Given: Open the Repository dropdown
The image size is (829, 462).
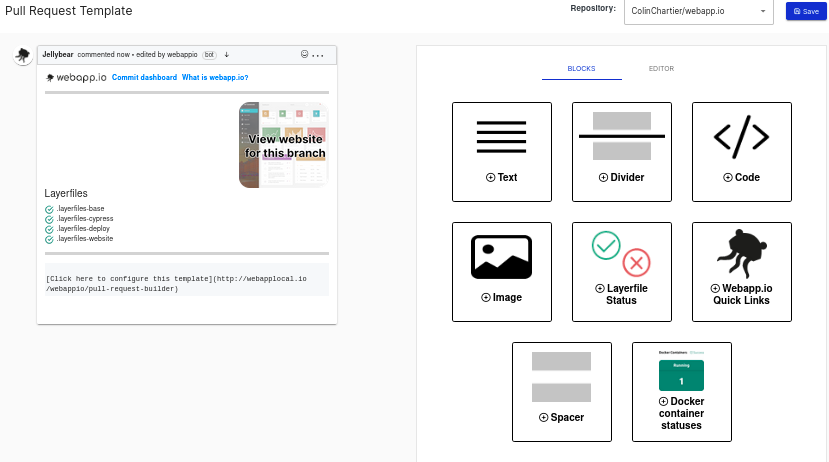Looking at the screenshot, I should [x=698, y=12].
